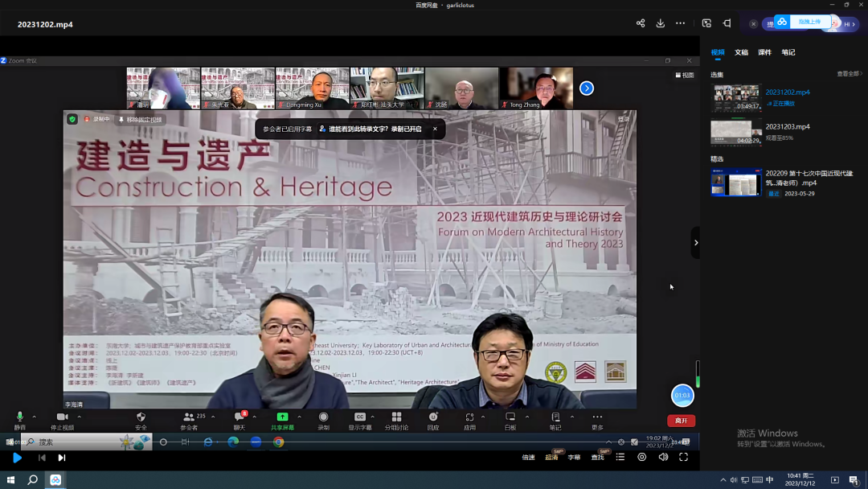Toggle 字幕 subtitles in the player bar
Image resolution: width=868 pixels, height=489 pixels.
[x=574, y=457]
